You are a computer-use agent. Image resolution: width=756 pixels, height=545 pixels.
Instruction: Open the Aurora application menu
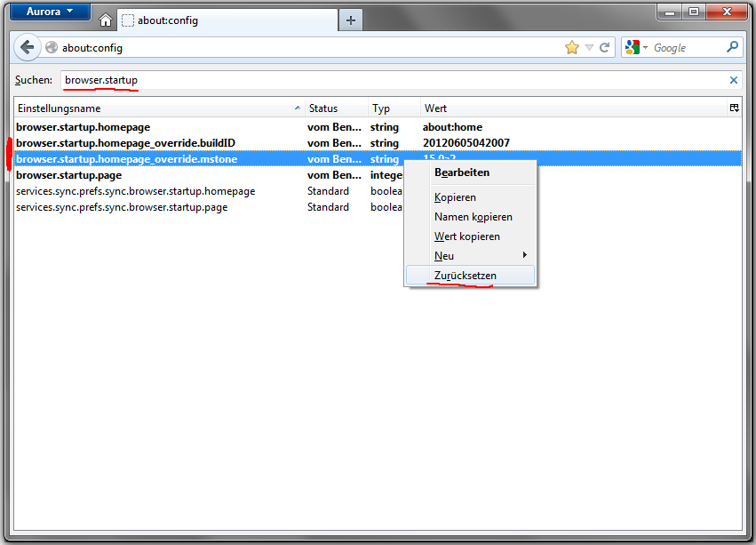click(50, 12)
